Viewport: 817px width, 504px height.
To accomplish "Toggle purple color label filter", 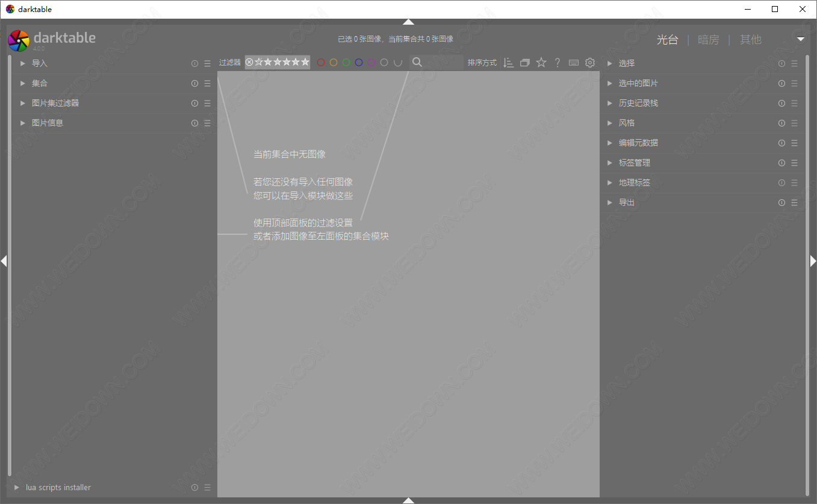I will point(371,63).
